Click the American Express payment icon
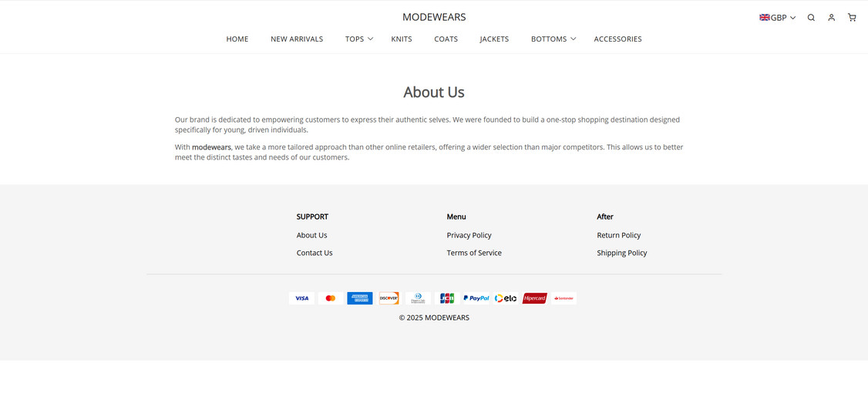This screenshot has width=868, height=420. point(360,298)
